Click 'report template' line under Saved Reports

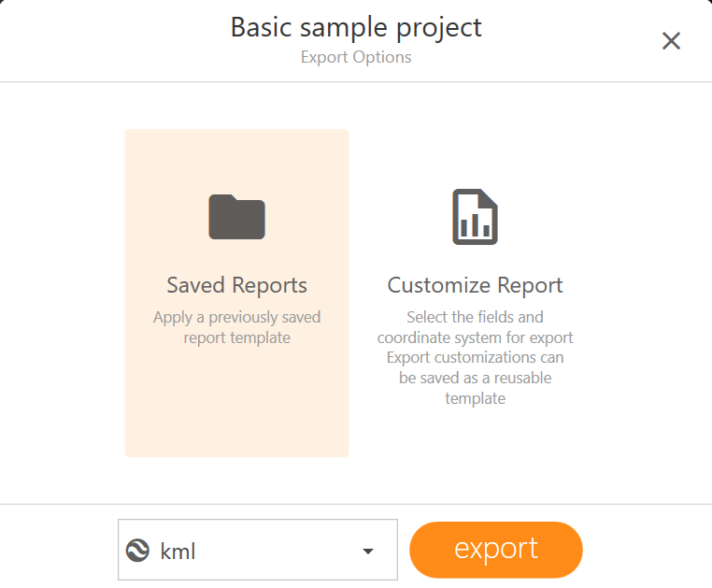tap(236, 337)
